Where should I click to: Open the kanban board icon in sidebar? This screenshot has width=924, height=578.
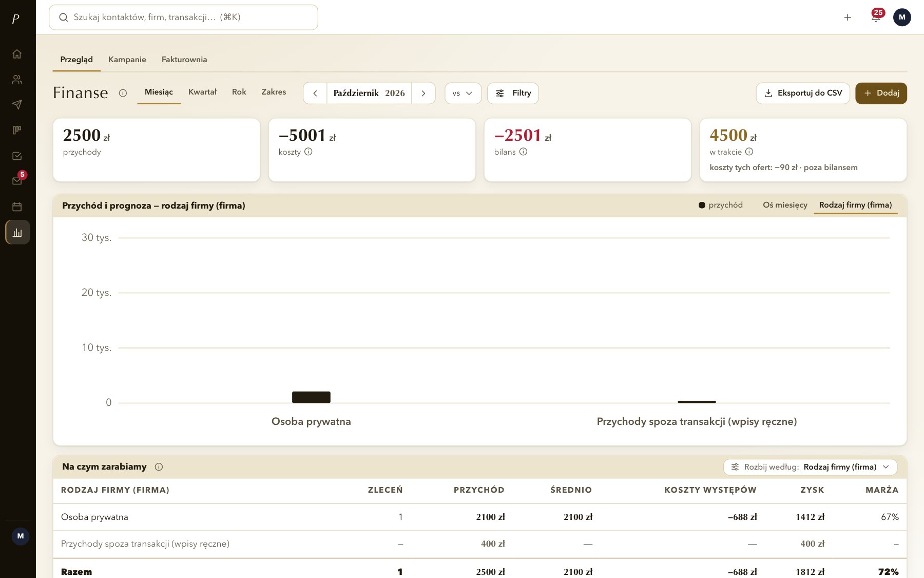pyautogui.click(x=17, y=130)
